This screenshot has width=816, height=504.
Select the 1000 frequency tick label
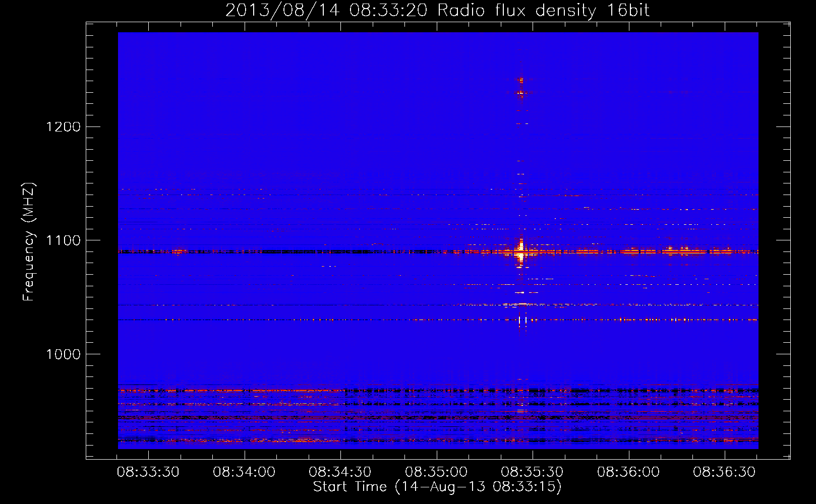(63, 354)
